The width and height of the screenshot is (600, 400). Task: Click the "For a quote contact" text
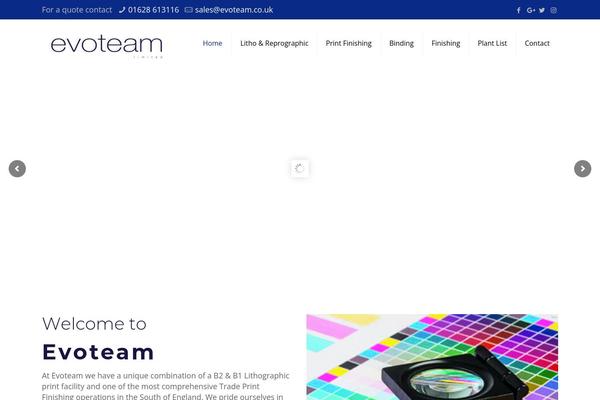(x=77, y=10)
